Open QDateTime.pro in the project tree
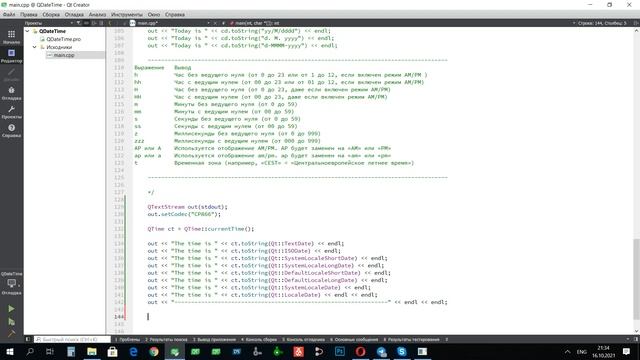This screenshot has height=360, width=640. coord(63,39)
